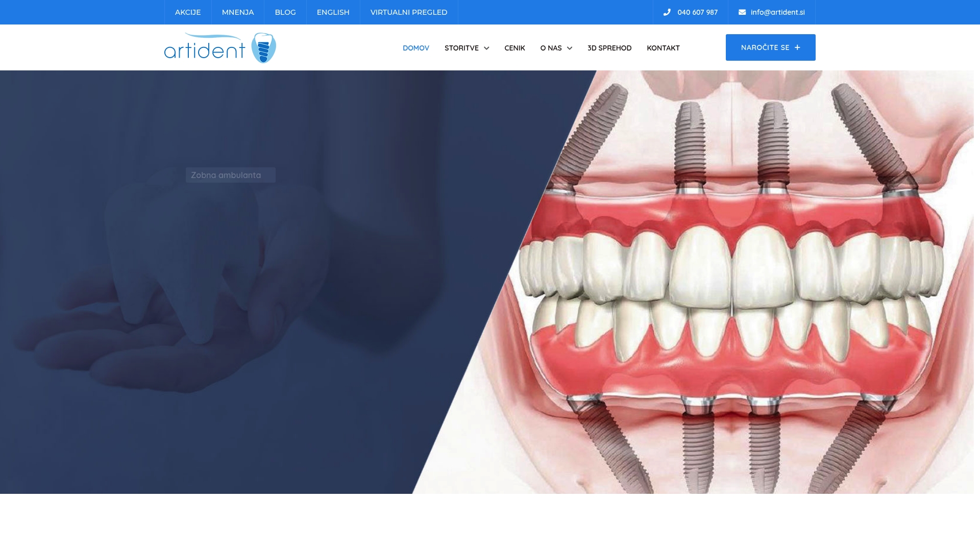Open the STORITVE navigation menu

(x=461, y=48)
